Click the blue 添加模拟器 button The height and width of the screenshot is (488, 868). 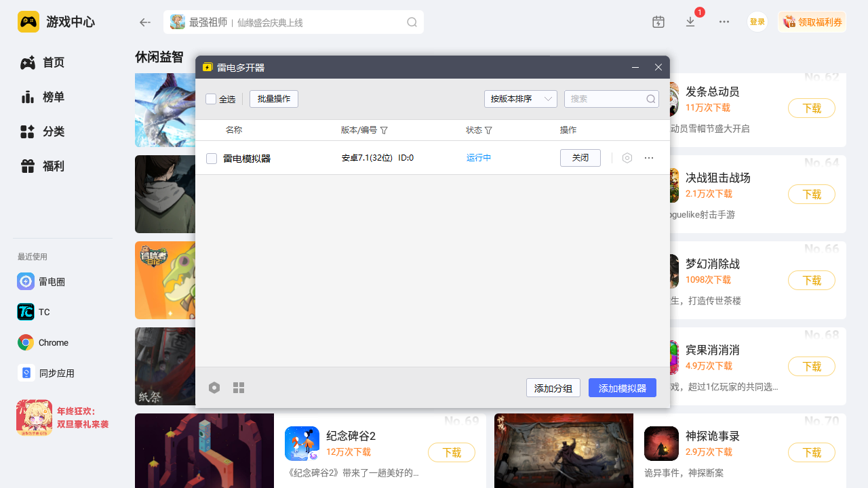coord(622,388)
